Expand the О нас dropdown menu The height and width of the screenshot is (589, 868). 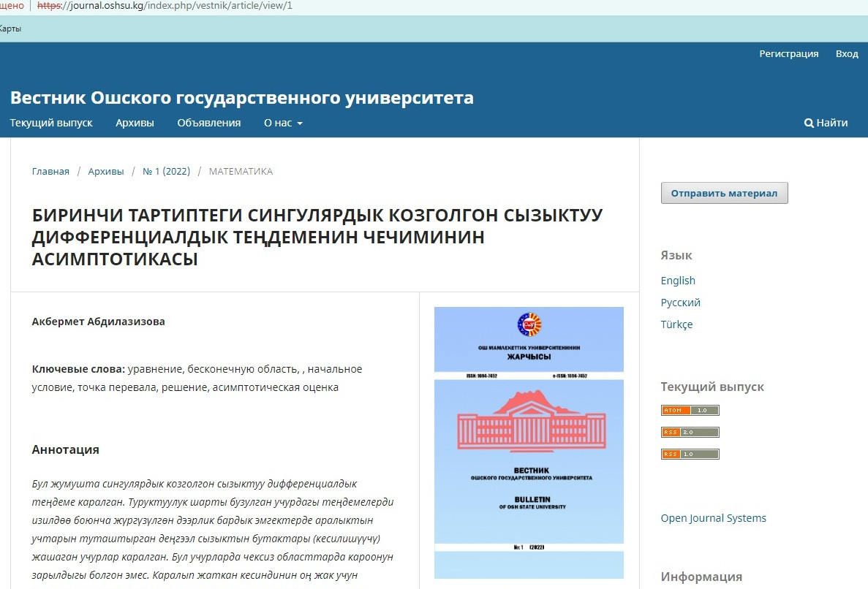pos(283,123)
